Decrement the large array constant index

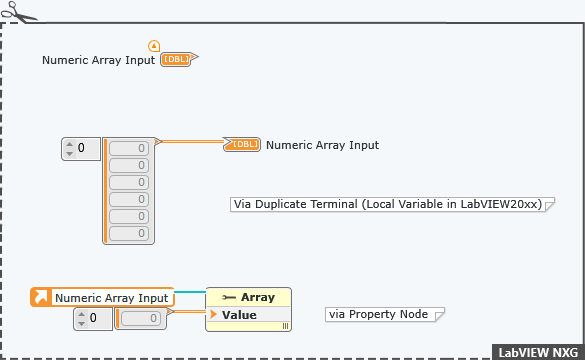(69, 153)
